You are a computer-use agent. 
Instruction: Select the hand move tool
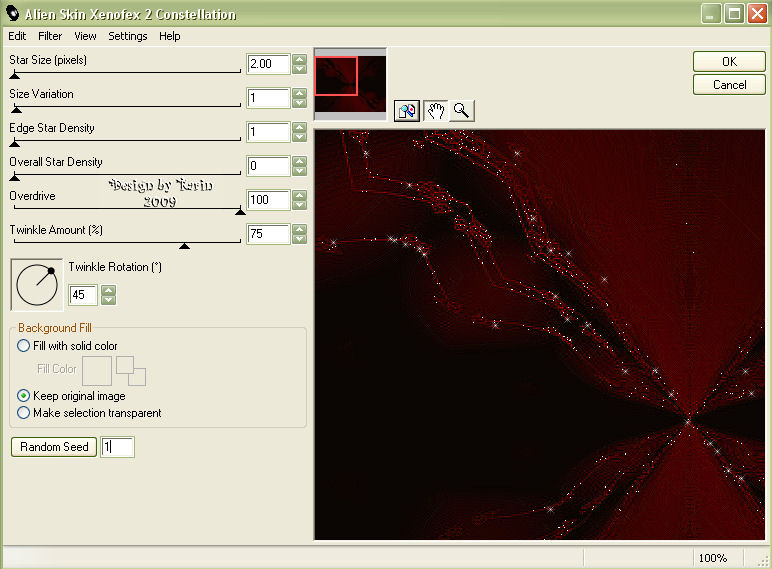pos(435,111)
